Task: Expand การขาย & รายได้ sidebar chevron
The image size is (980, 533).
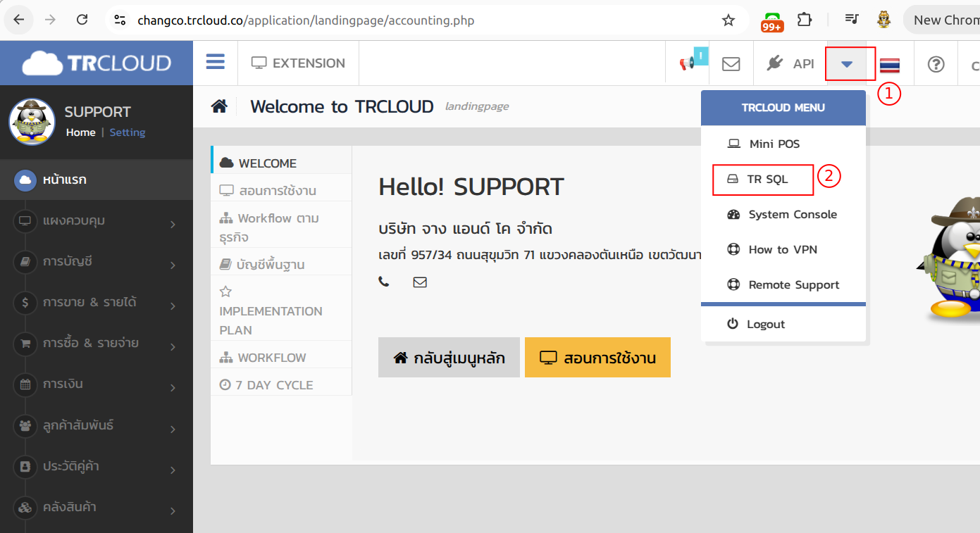Action: 173,306
